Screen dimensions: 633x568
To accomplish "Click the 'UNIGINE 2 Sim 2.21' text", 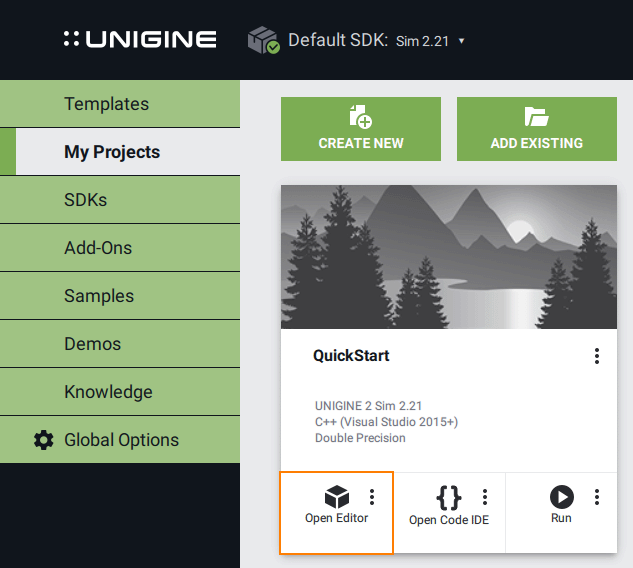I will coord(368,406).
